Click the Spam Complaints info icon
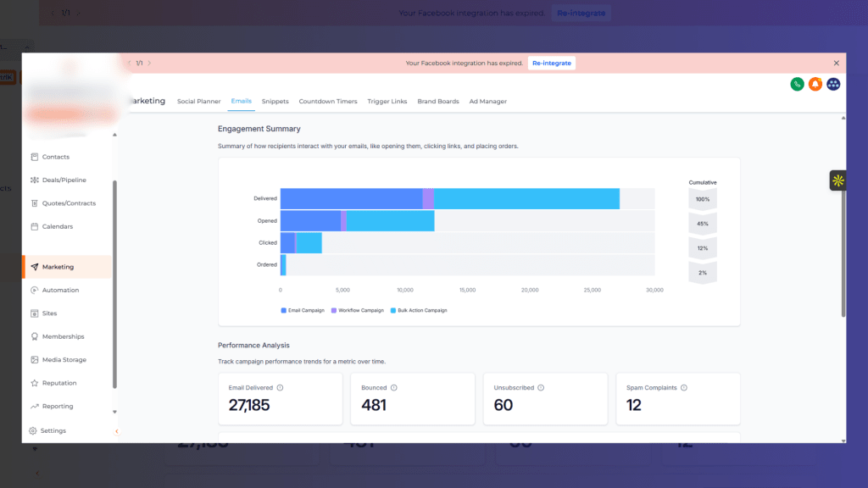 click(683, 388)
